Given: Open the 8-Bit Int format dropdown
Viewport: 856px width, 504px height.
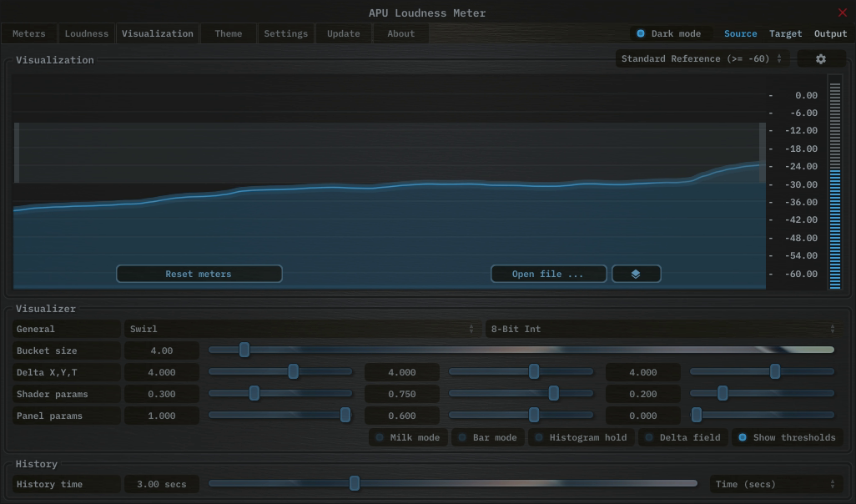Looking at the screenshot, I should [662, 329].
